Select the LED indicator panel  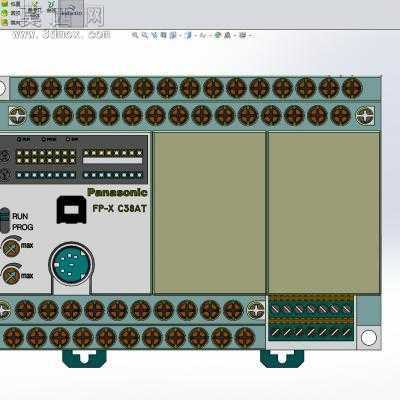[x=73, y=159]
